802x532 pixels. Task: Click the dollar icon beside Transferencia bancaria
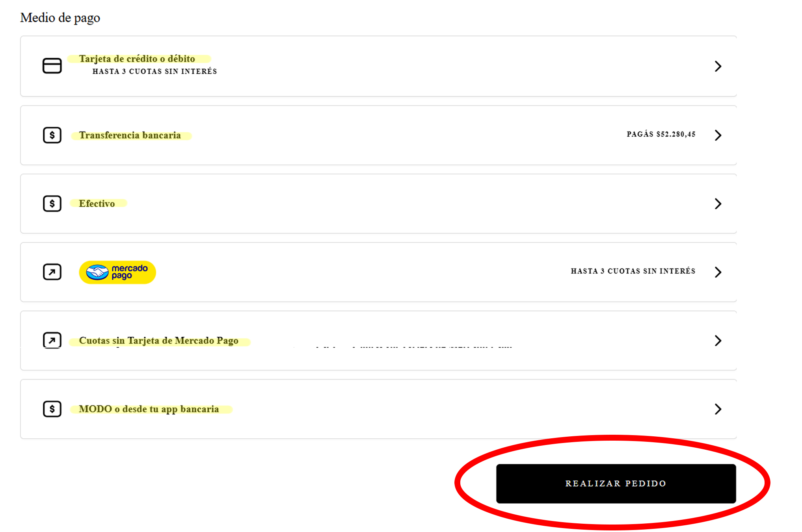(52, 135)
